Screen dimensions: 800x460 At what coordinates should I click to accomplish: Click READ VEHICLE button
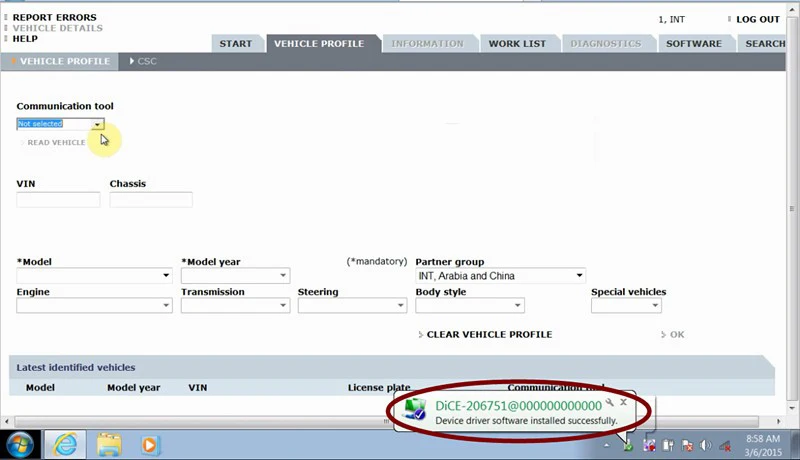point(56,143)
